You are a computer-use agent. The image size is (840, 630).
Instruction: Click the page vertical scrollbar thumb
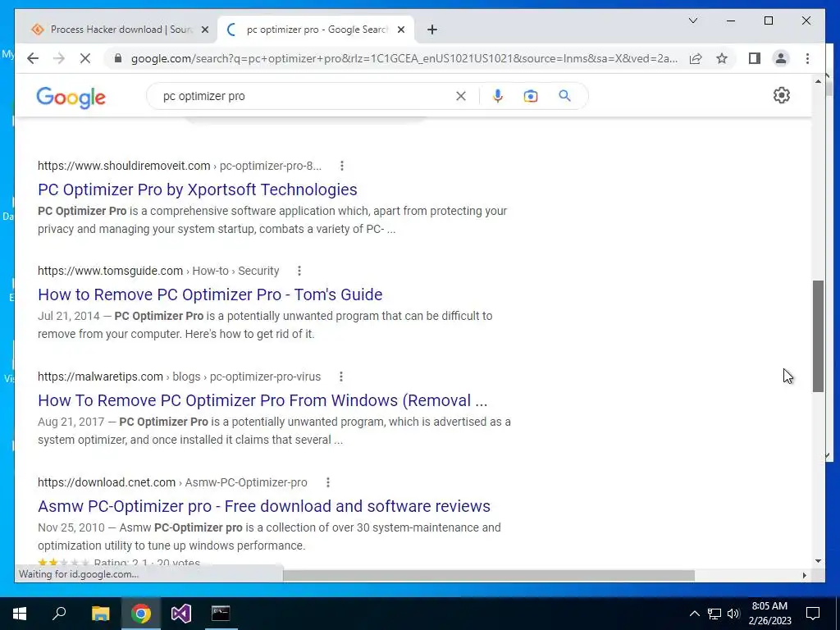pyautogui.click(x=818, y=336)
